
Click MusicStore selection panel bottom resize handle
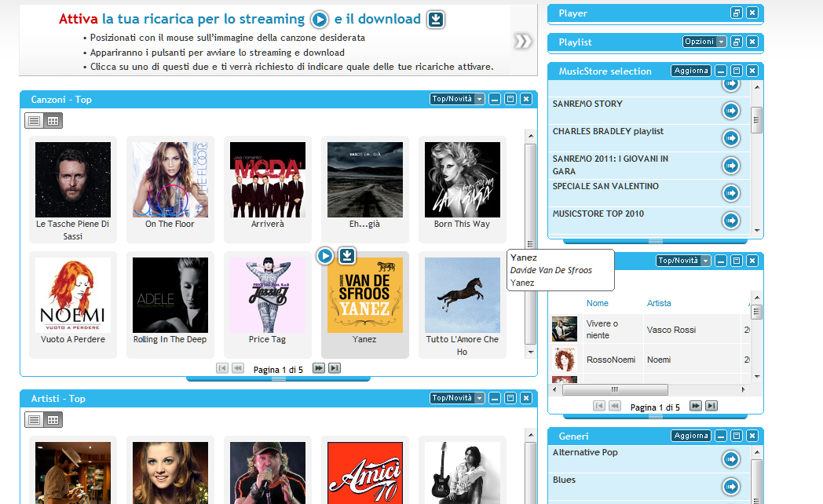655,241
